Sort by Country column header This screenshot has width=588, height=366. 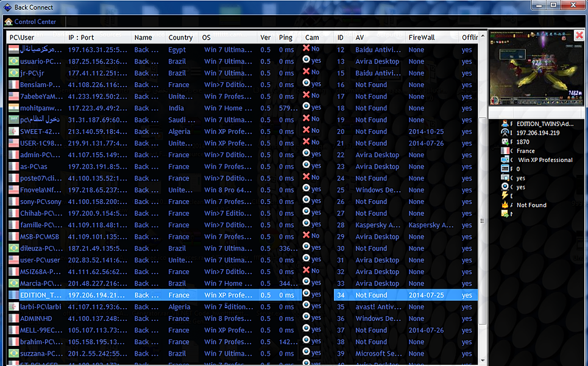pos(182,38)
